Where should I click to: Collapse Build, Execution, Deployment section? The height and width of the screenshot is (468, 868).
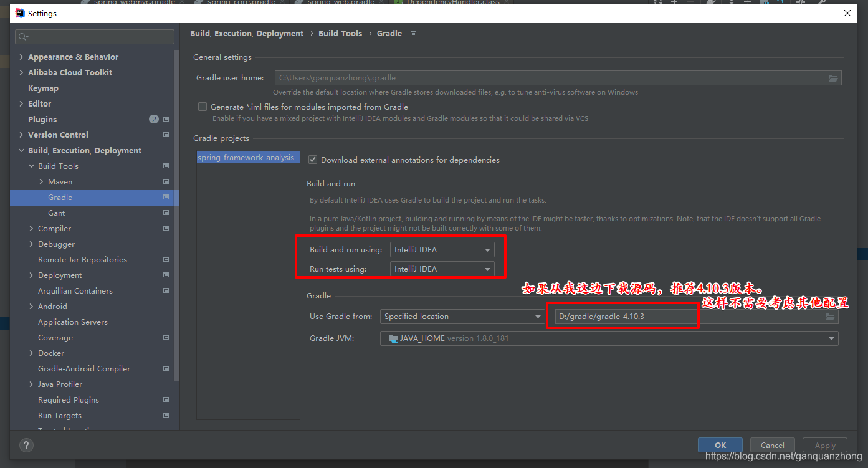(x=22, y=150)
